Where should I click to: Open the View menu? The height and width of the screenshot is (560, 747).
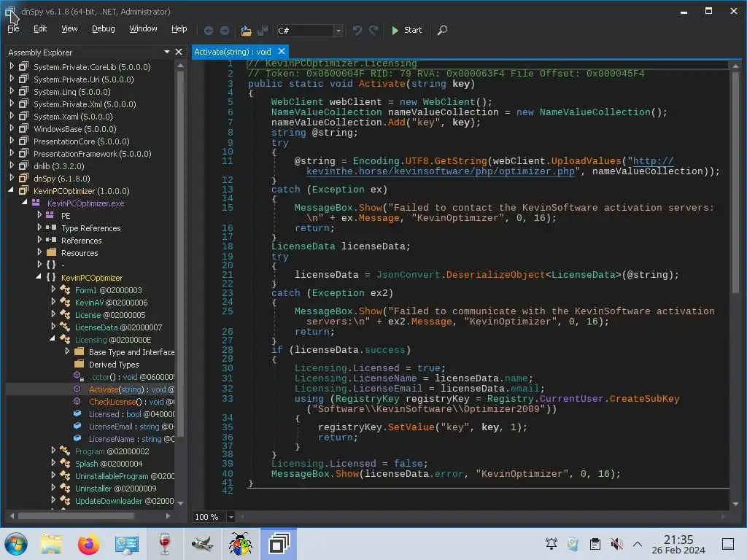69,28
